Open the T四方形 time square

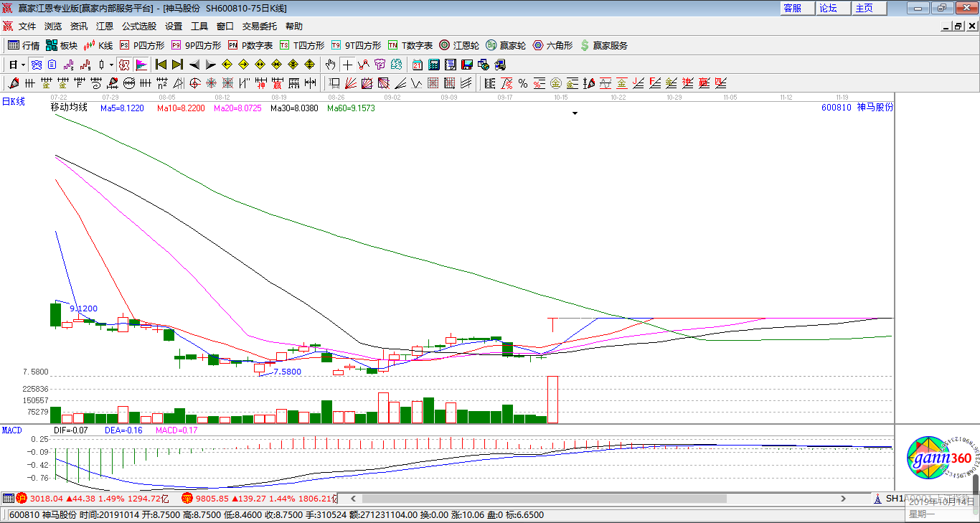[x=302, y=45]
